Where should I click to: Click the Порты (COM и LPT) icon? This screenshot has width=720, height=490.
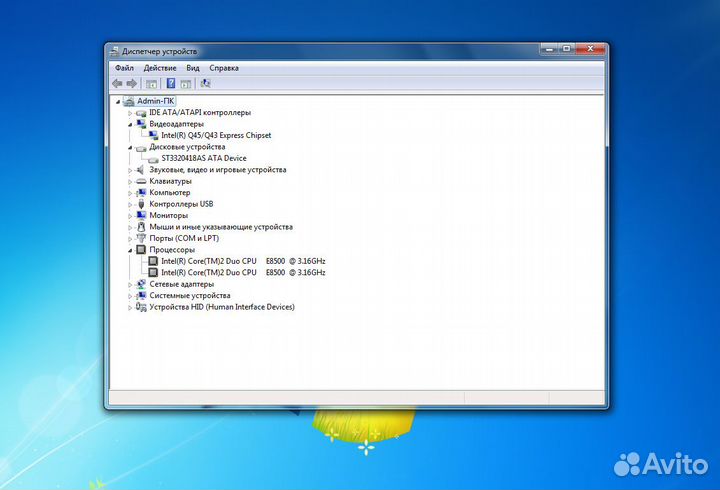coord(141,238)
